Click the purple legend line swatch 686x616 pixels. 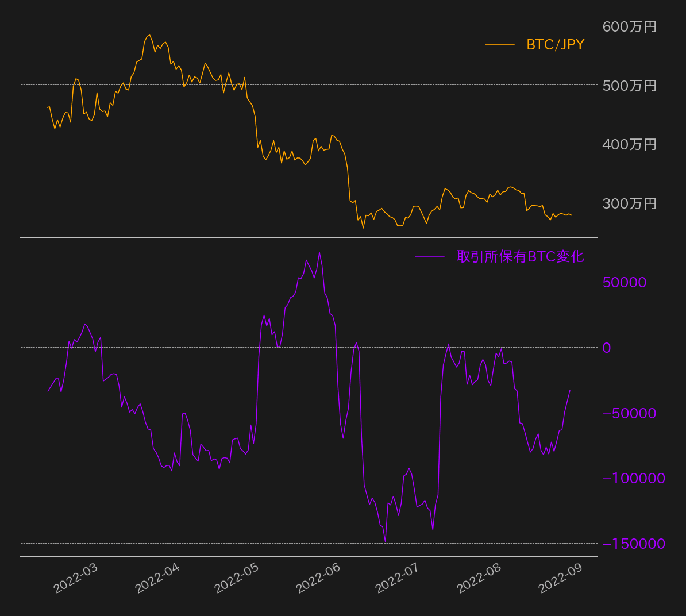point(429,257)
